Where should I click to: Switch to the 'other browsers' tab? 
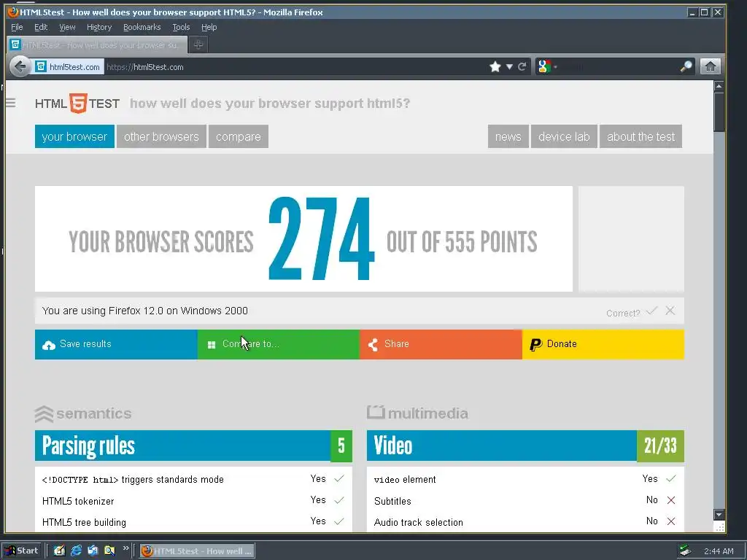161,136
